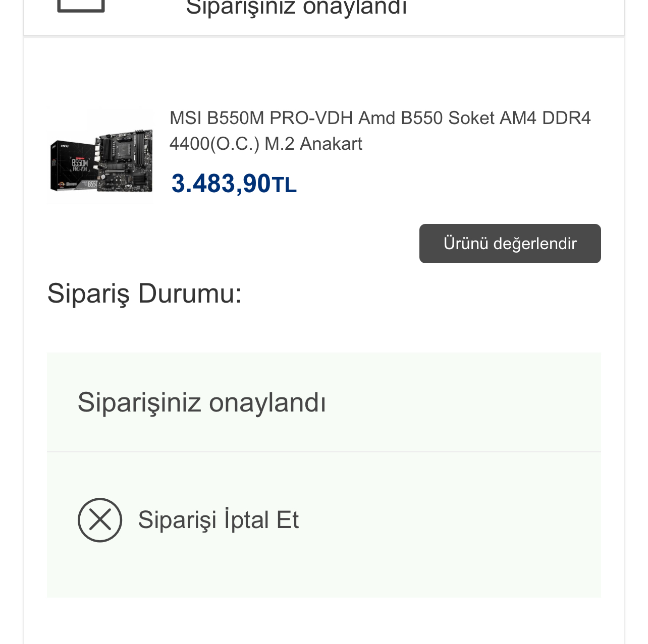Click the word 'Durumu:' in the section heading
This screenshot has width=648, height=644.
pos(190,293)
